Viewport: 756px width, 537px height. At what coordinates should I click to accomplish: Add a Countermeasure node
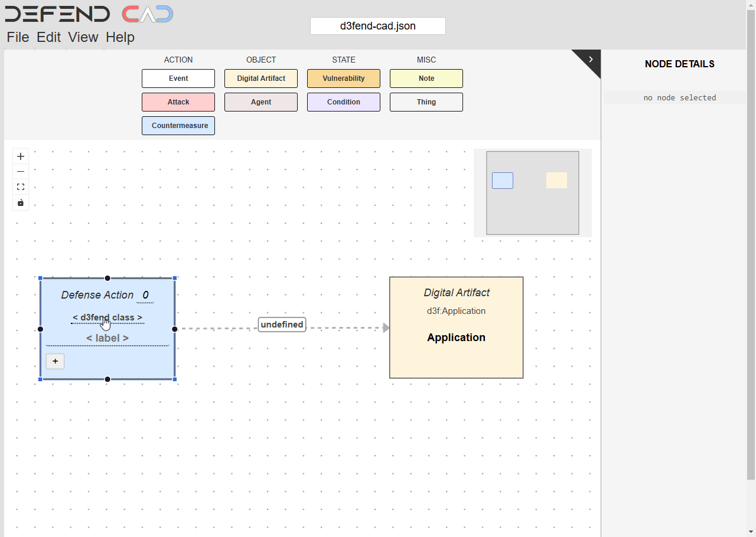pos(178,126)
